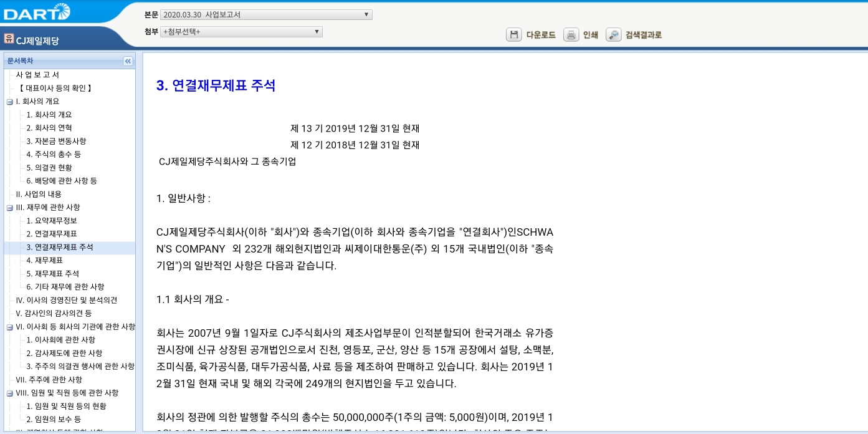Click the printer icon
The width and height of the screenshot is (868, 434).
tap(571, 35)
